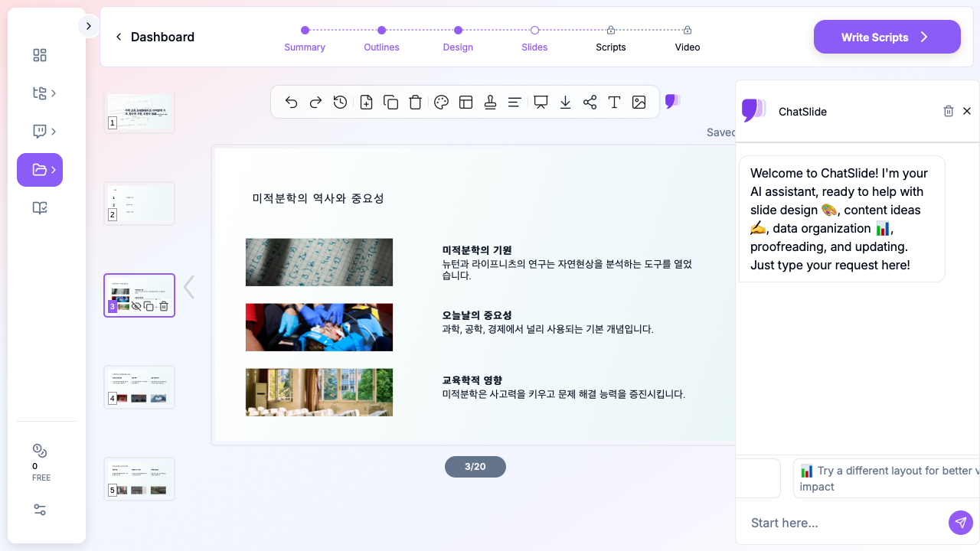Insert a text box
Image resolution: width=980 pixels, height=551 pixels.
click(614, 102)
